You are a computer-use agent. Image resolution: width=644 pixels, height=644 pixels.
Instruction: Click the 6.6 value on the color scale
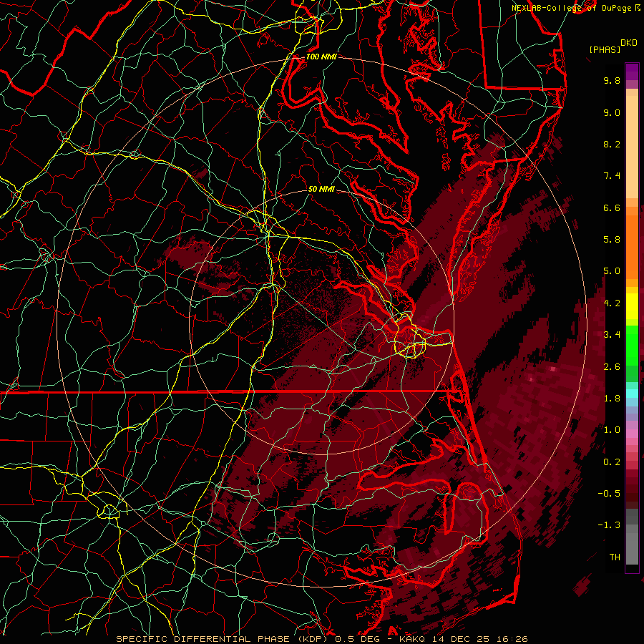click(612, 208)
